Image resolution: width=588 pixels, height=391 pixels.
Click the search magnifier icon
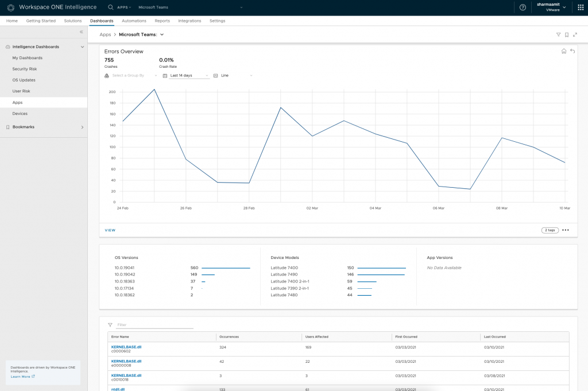click(110, 7)
